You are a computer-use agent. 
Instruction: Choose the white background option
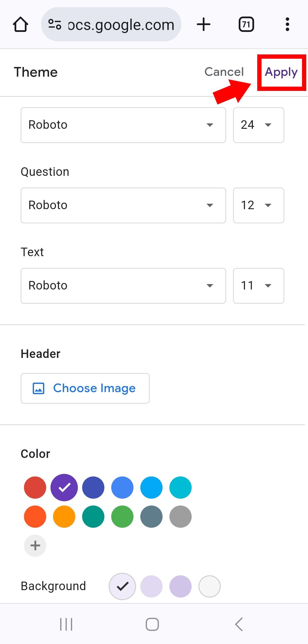[209, 586]
